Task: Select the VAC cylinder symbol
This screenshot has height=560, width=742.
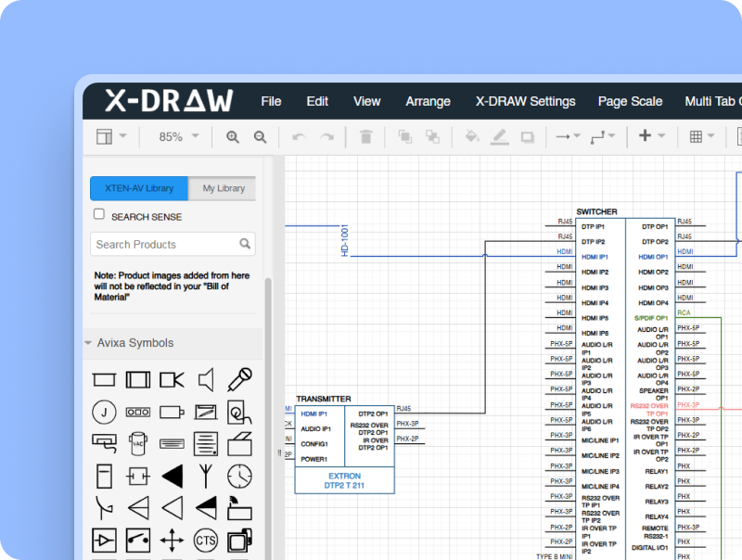Action: point(137,444)
